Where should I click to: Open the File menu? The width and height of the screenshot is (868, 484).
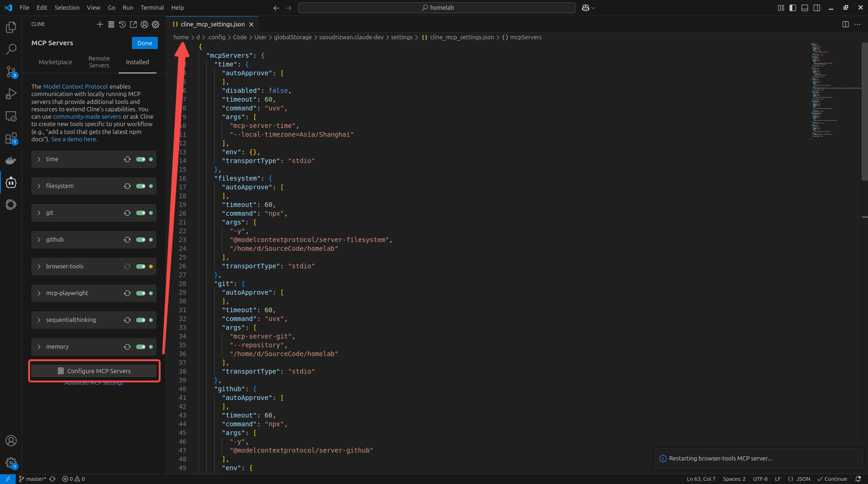24,8
